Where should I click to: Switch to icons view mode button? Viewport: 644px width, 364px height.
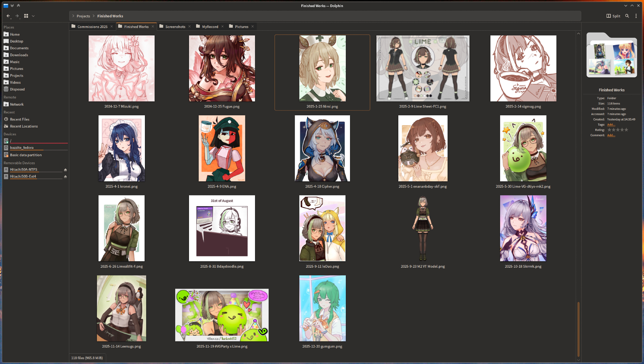coord(26,16)
